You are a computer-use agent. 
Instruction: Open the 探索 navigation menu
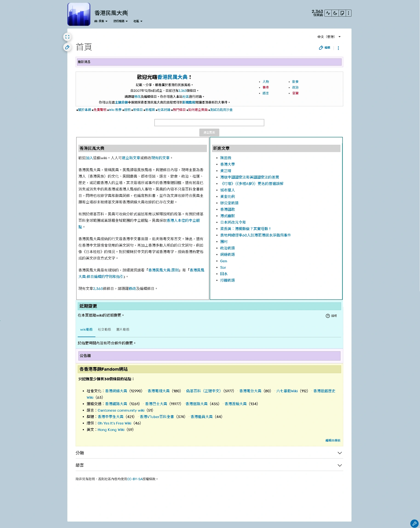[x=101, y=21]
